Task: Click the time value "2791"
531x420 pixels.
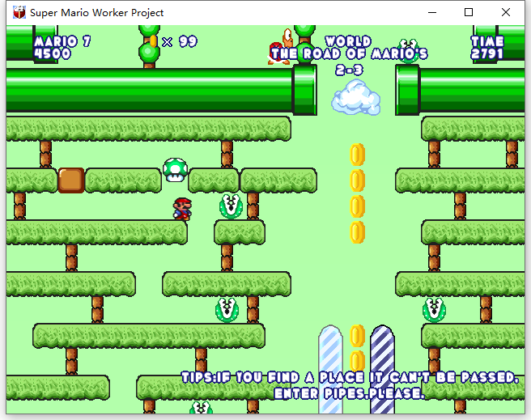Action: [487, 53]
